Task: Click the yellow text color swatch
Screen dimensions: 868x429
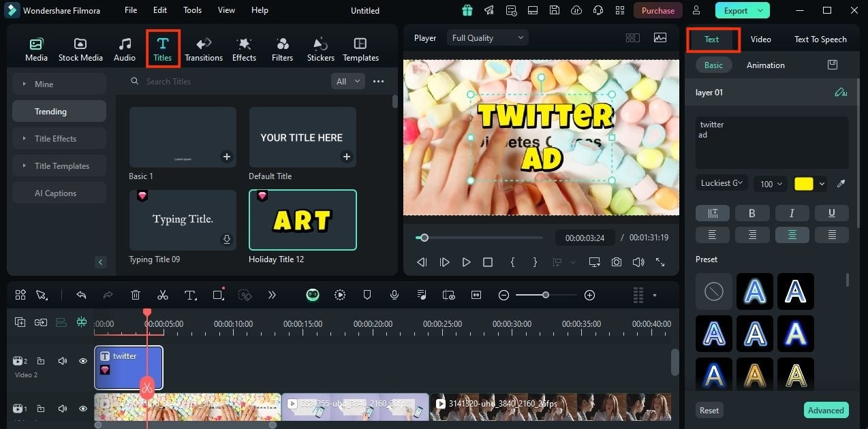Action: coord(804,184)
